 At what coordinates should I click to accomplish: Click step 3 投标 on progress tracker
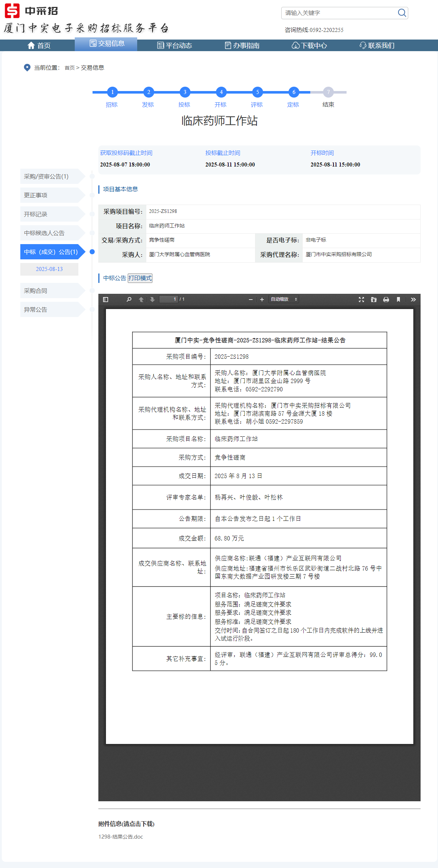185,92
